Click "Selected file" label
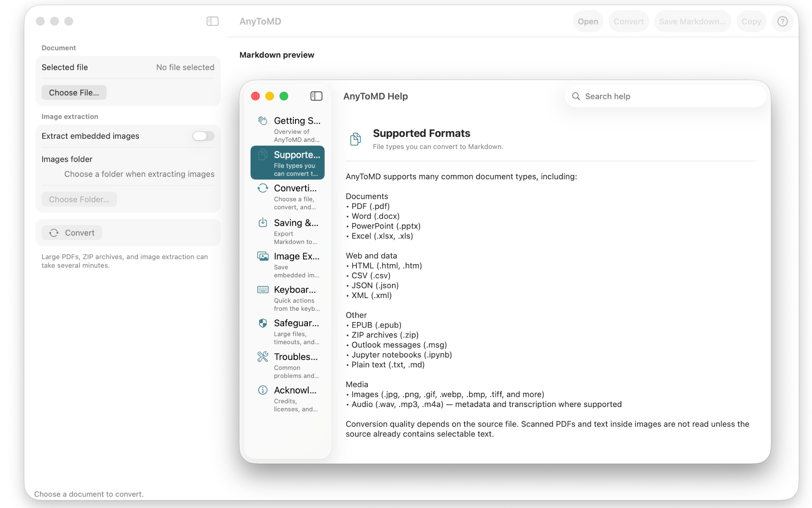The height and width of the screenshot is (508, 812). pyautogui.click(x=65, y=67)
